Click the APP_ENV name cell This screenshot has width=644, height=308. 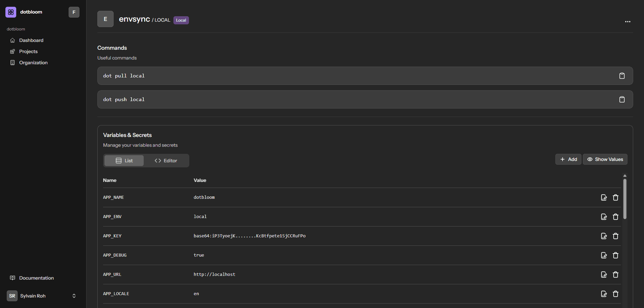pos(112,217)
